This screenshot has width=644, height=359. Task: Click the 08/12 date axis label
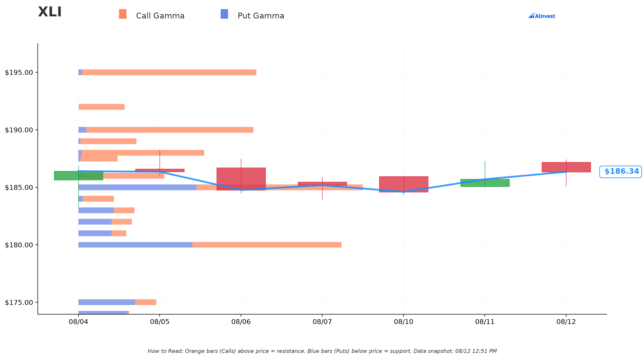click(x=566, y=322)
